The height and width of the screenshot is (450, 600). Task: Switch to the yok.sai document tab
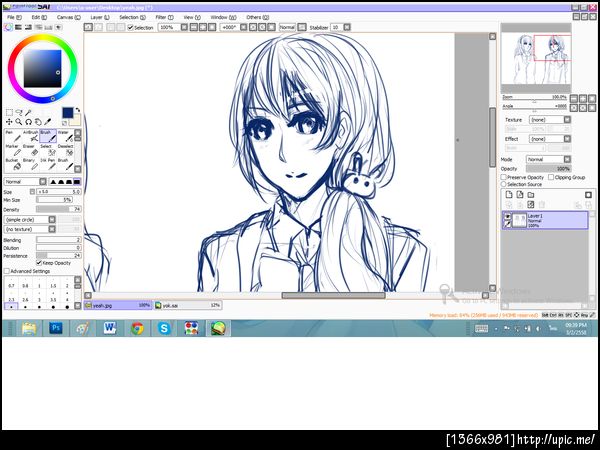coord(188,305)
